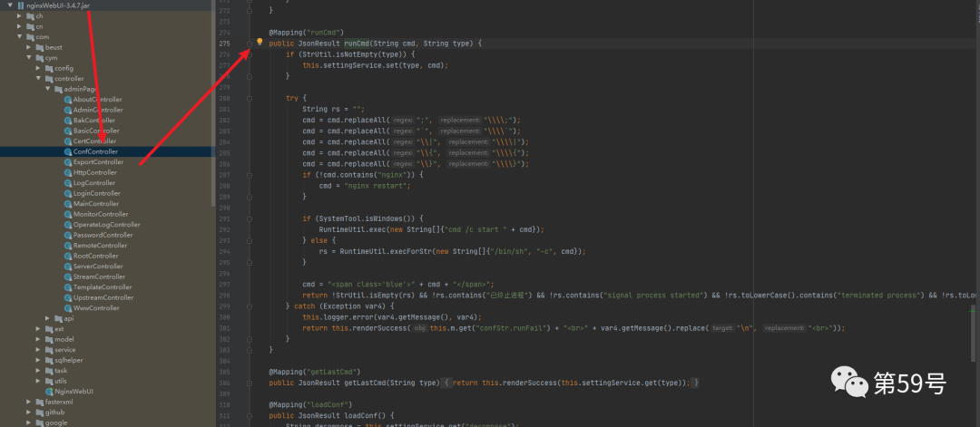Expand the sqlhelper package folder
This screenshot has width=980, height=427.
39,360
